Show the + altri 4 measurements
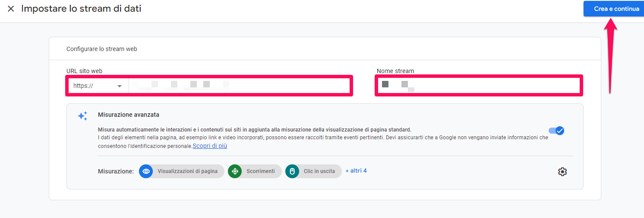 coord(356,171)
